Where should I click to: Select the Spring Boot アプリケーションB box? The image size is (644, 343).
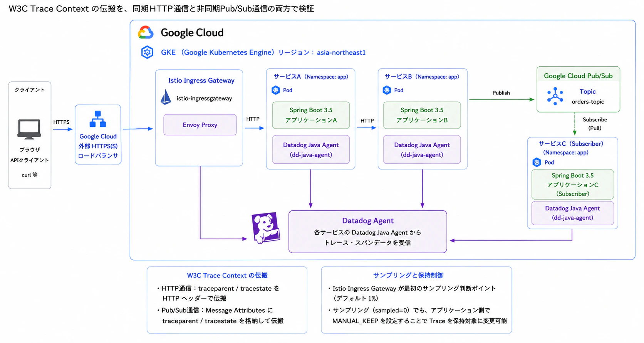coord(422,115)
